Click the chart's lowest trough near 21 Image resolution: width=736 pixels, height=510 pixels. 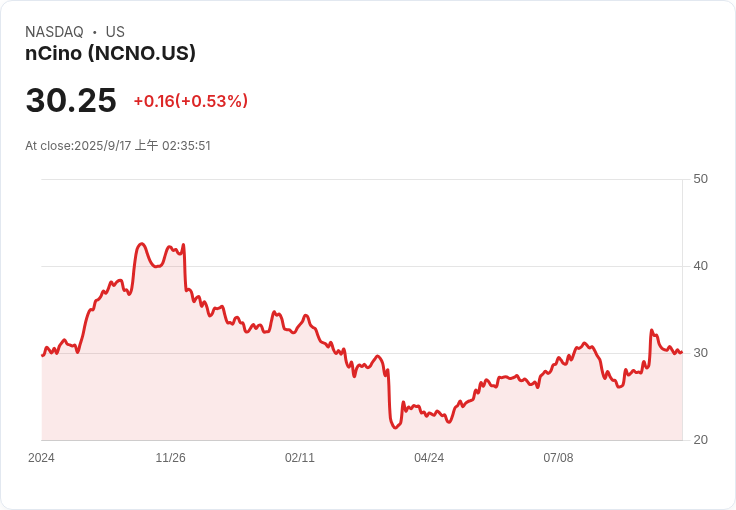tap(395, 427)
